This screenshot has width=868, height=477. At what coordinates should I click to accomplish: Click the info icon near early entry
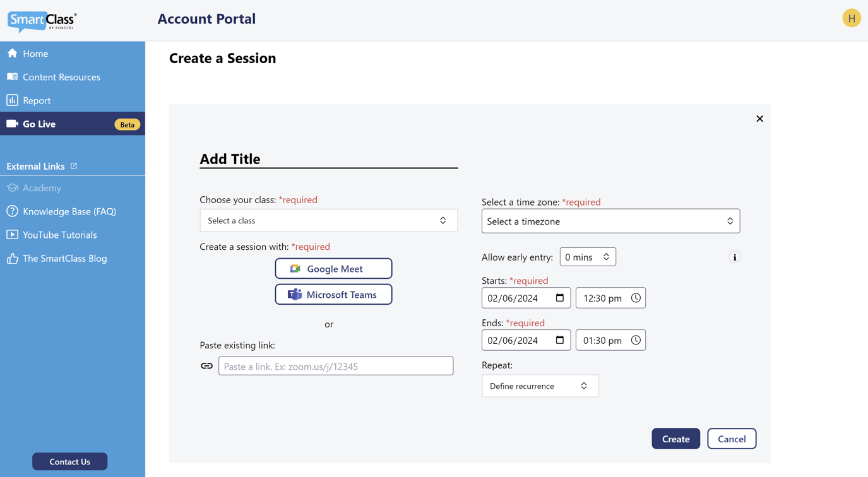click(734, 257)
